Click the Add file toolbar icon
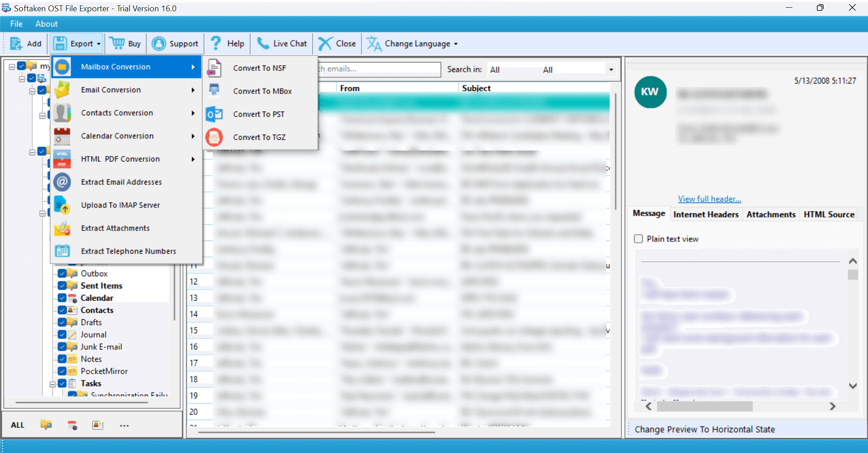The height and width of the screenshot is (453, 868). pos(16,44)
